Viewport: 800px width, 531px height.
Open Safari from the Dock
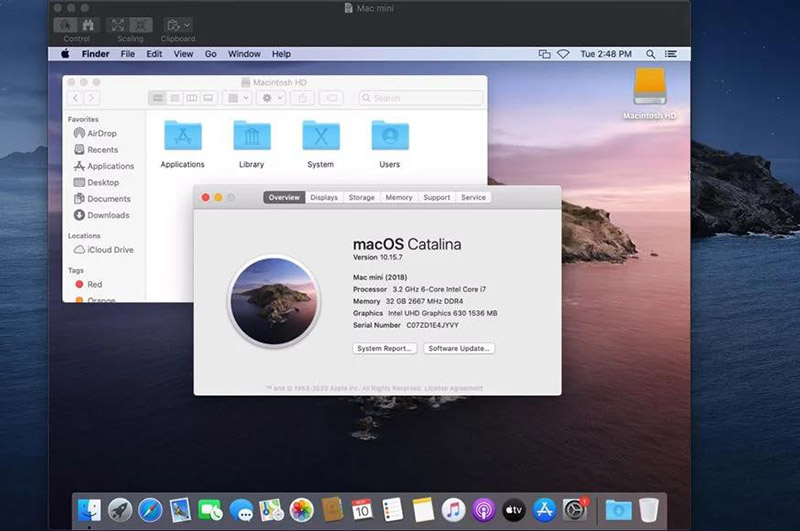[x=150, y=510]
